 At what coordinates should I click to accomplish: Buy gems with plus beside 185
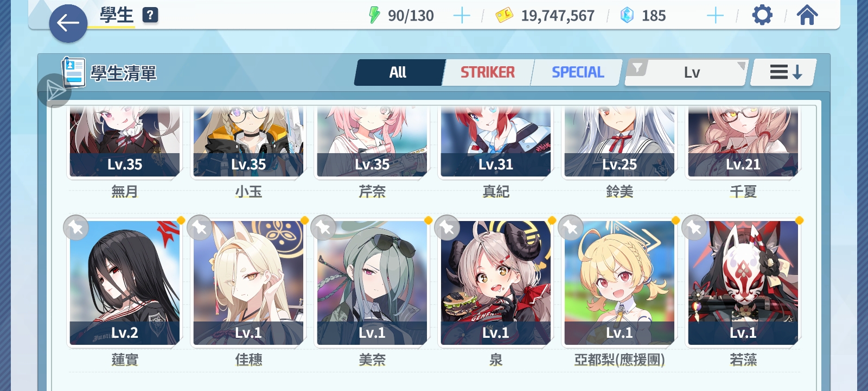coord(716,16)
